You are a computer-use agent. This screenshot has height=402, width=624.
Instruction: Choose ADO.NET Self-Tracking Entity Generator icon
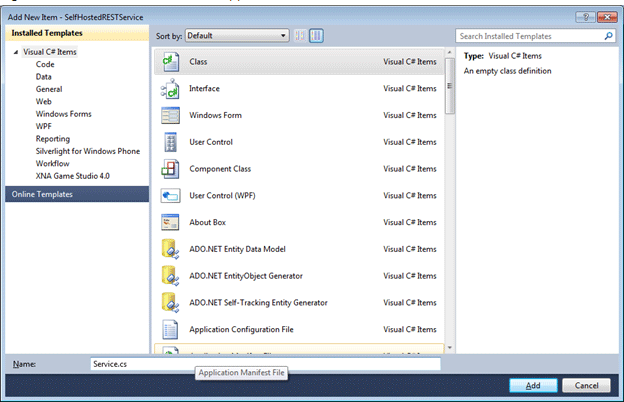[x=170, y=302]
